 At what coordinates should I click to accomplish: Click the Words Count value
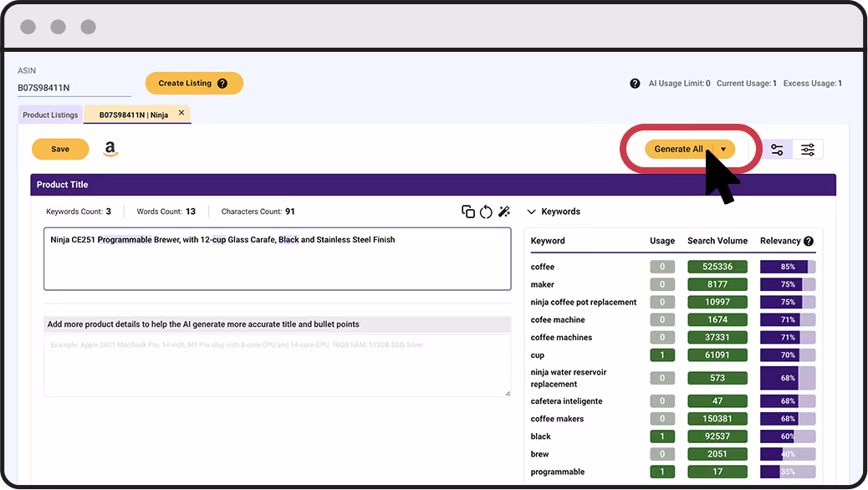point(191,212)
